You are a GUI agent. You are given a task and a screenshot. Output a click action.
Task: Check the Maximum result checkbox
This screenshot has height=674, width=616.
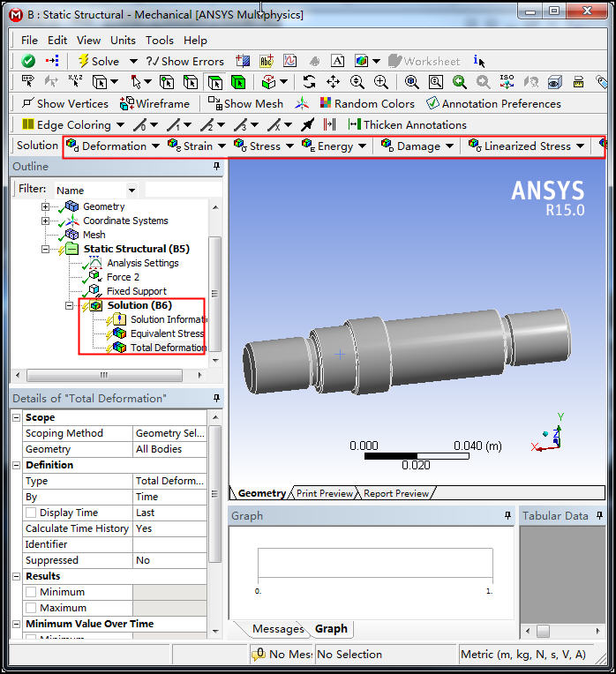(31, 608)
